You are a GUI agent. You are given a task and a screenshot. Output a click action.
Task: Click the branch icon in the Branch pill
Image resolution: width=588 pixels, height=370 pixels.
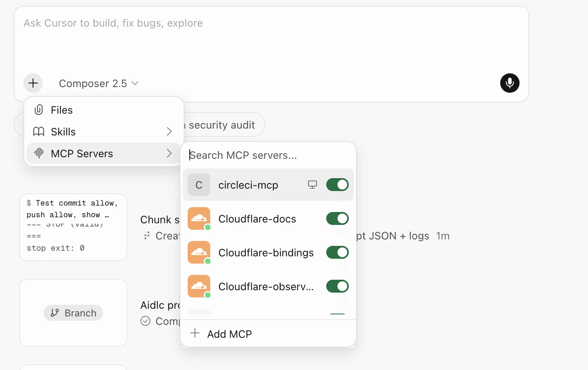55,313
